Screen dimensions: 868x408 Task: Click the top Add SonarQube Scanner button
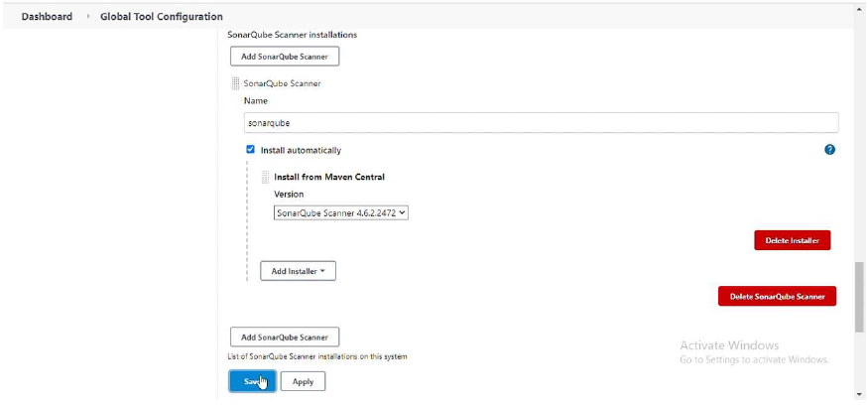coord(285,57)
